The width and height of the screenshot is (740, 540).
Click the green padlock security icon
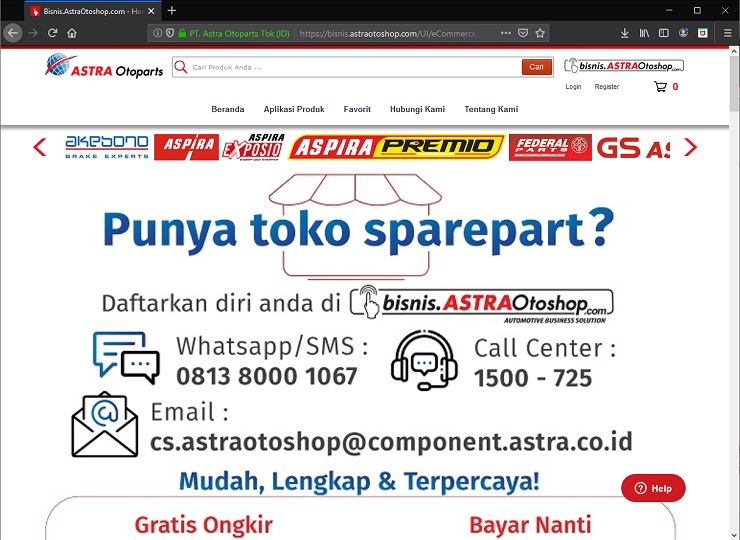pyautogui.click(x=182, y=33)
